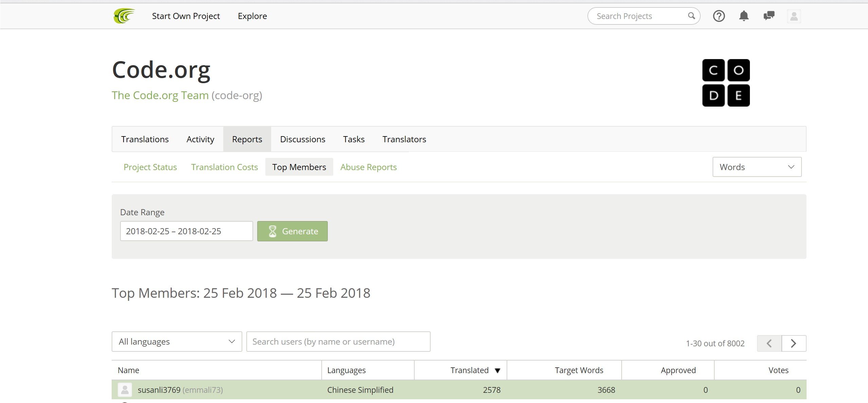Click the Code.org project logo
Viewport: 868px width, 403px height.
tap(726, 83)
